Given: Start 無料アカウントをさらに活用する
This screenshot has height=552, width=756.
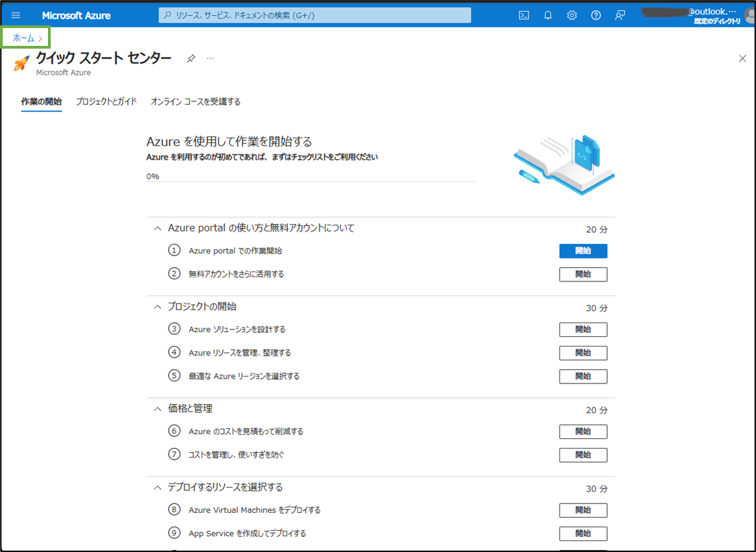Looking at the screenshot, I should tap(583, 274).
